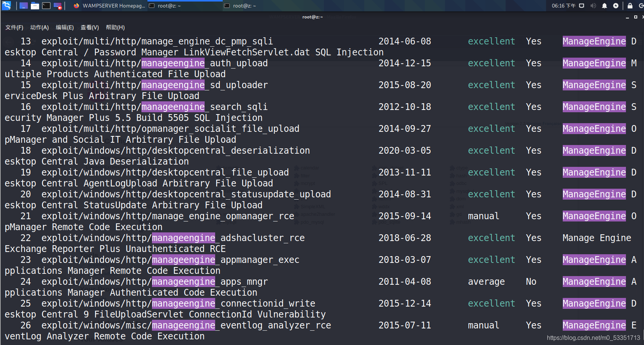Click the 'manual' rank in row 21

(x=483, y=216)
